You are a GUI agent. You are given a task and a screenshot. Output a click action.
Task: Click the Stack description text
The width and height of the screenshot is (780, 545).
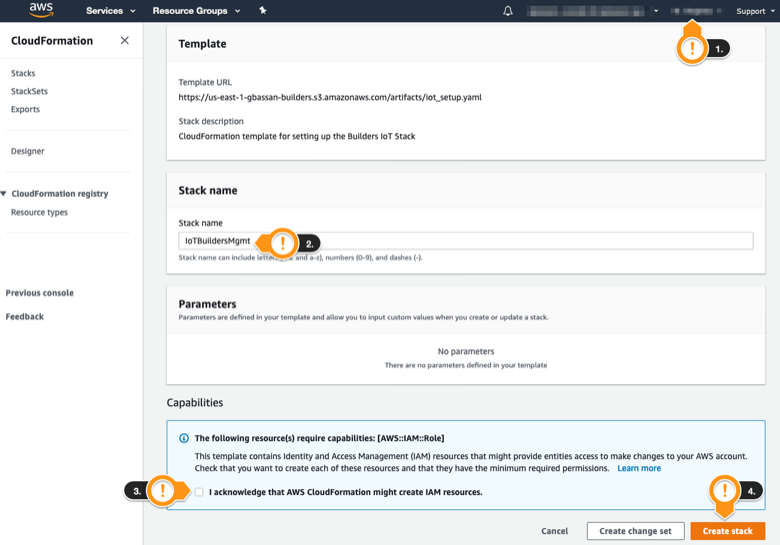[x=296, y=136]
